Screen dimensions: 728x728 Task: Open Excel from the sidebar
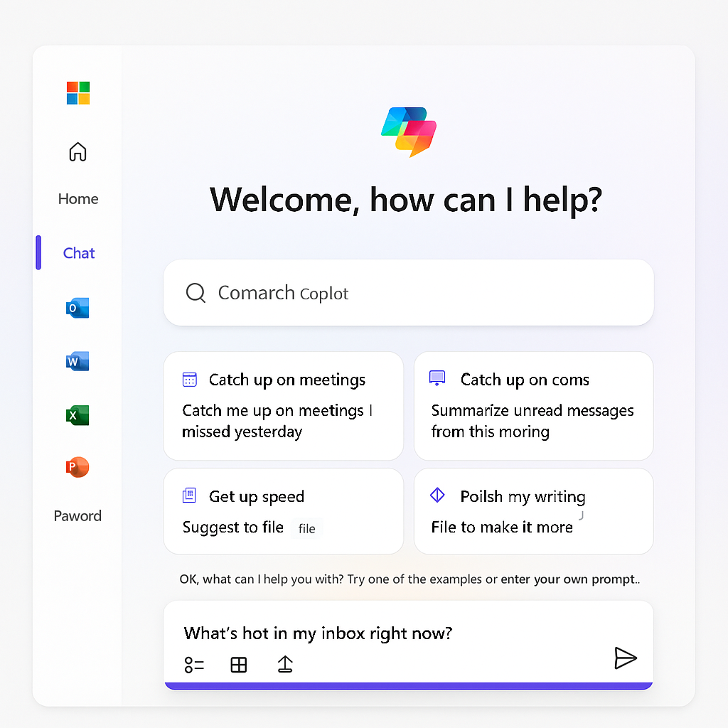click(77, 415)
